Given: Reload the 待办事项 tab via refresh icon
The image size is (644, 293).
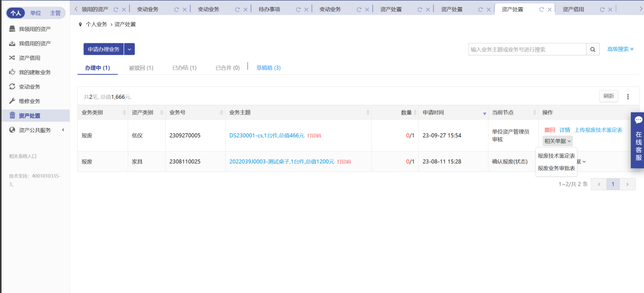Looking at the screenshot, I should pos(298,10).
